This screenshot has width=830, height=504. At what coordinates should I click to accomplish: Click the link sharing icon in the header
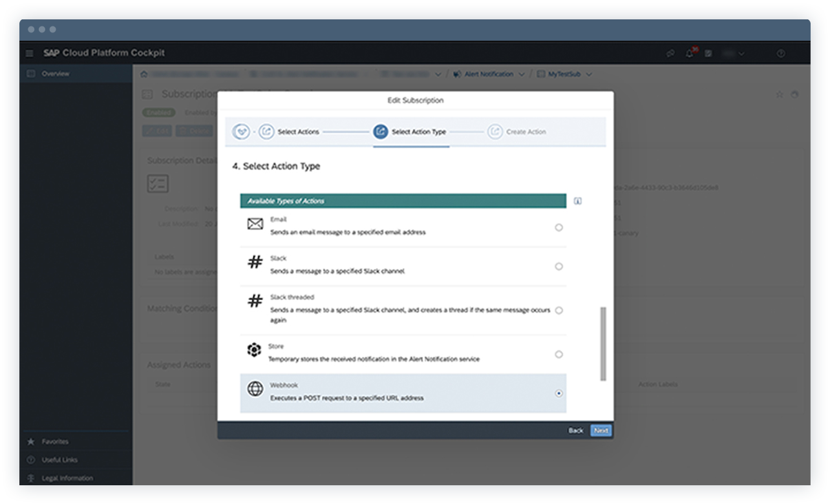tap(670, 53)
